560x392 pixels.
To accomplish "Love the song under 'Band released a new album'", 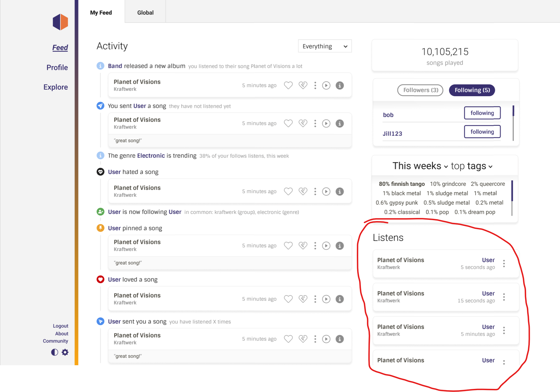I will pos(288,85).
